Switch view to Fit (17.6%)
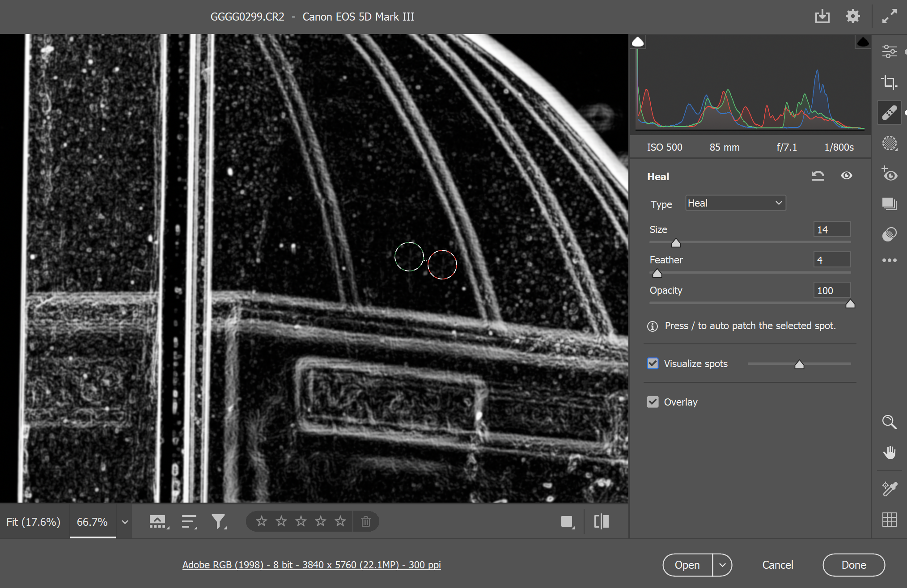Viewport: 907px width, 588px height. coord(34,521)
